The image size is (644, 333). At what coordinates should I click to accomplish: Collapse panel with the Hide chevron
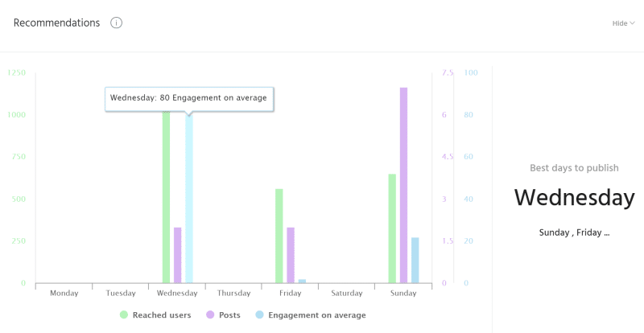tap(623, 23)
